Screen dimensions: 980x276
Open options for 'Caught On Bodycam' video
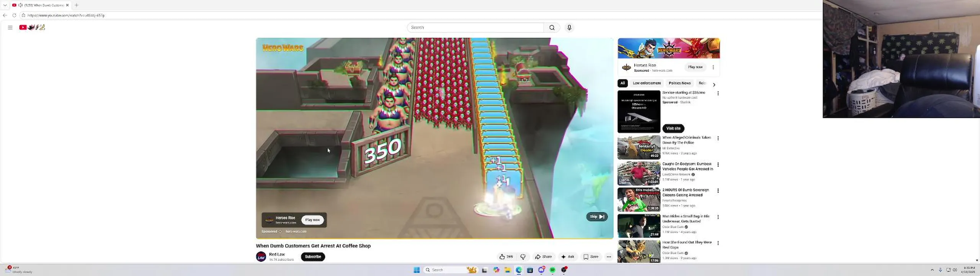coord(718,164)
